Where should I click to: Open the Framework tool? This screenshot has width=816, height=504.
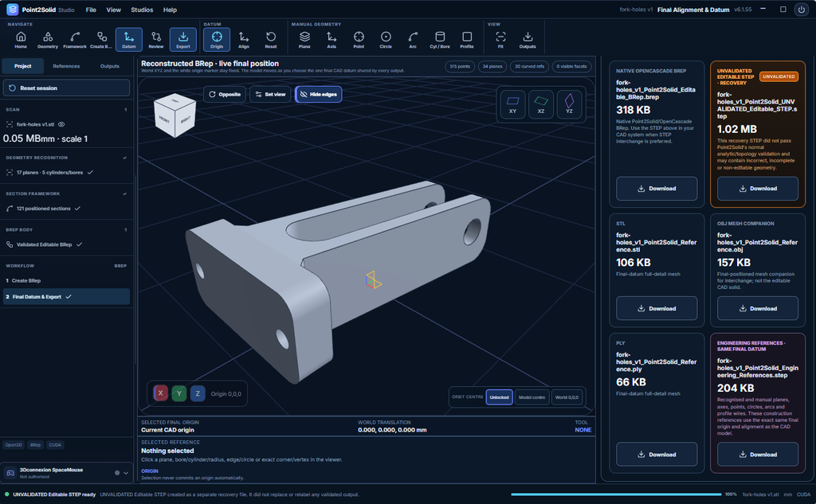pyautogui.click(x=75, y=40)
